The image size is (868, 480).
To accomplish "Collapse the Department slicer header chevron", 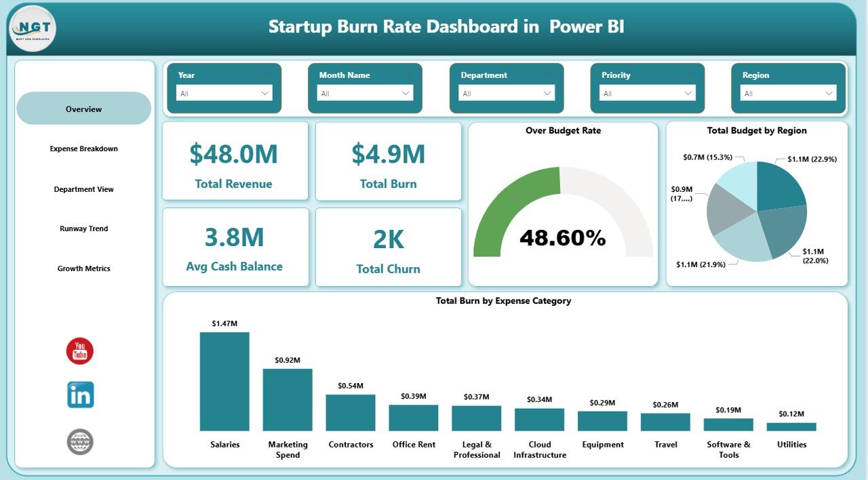I will 549,75.
